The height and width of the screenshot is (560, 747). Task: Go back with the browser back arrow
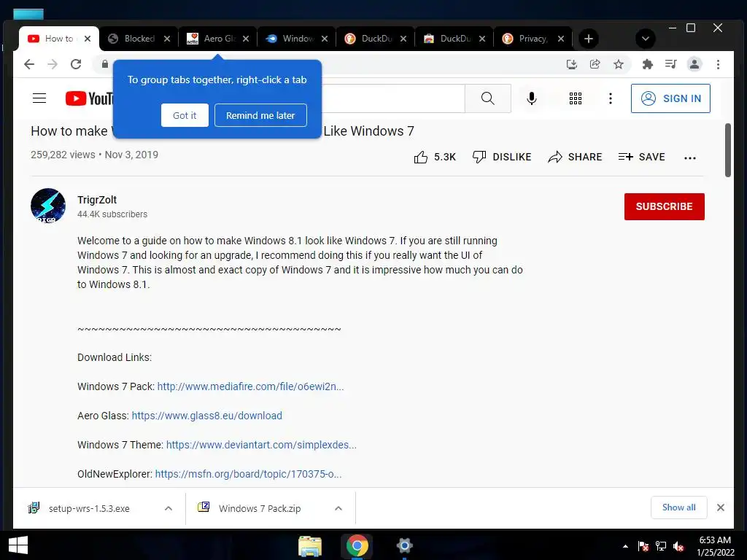[x=29, y=64]
